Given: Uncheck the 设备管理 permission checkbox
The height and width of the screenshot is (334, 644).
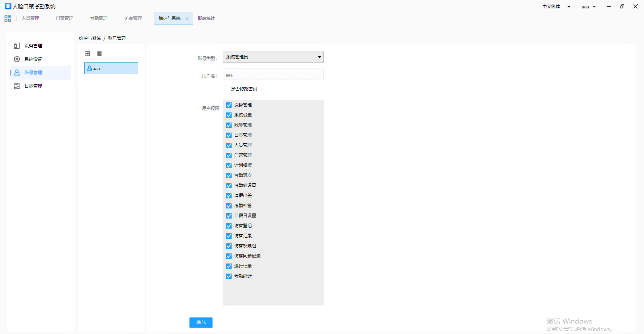Looking at the screenshot, I should [x=229, y=105].
